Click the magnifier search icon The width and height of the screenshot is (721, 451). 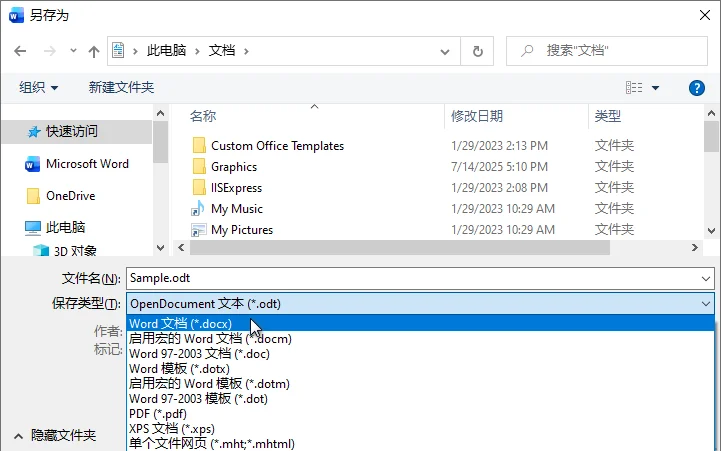(527, 51)
